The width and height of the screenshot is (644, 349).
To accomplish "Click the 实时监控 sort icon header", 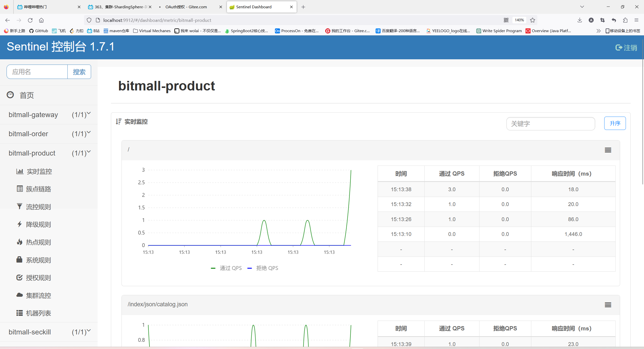I will (118, 122).
